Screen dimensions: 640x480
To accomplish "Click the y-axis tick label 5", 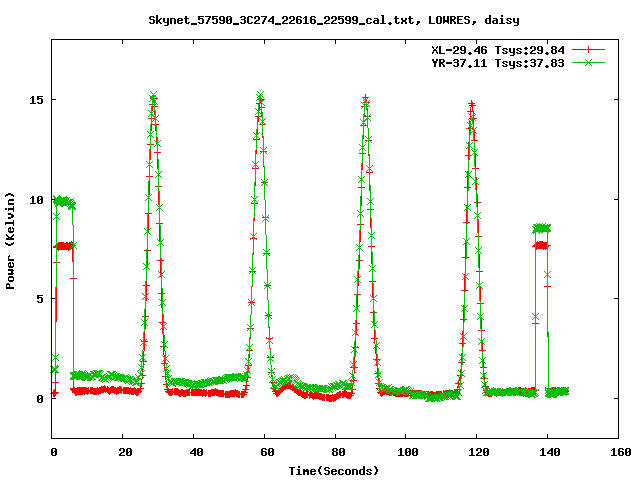I will click(x=40, y=299).
